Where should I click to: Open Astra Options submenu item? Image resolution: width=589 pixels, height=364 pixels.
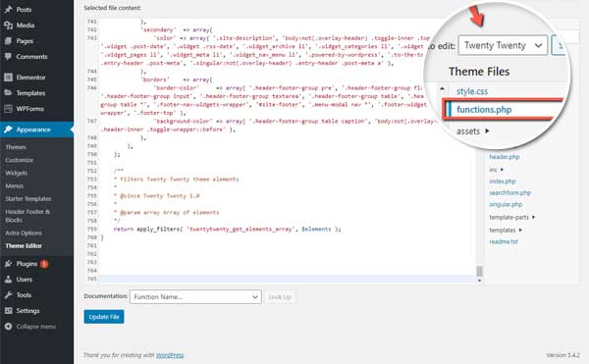[x=24, y=234]
